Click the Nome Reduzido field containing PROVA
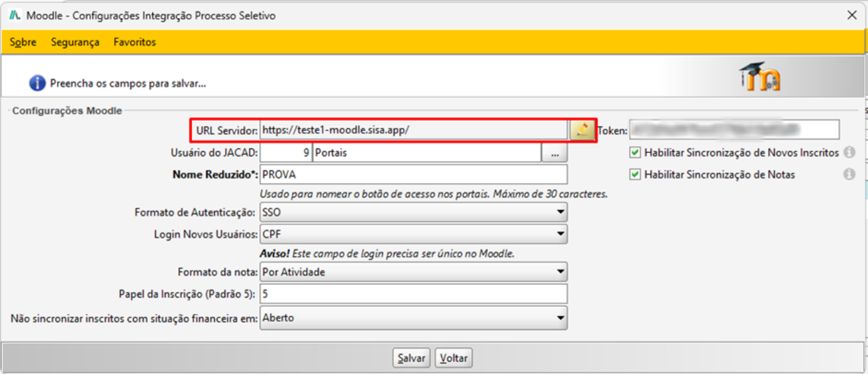Viewport: 868px width, 374px height. pyautogui.click(x=414, y=175)
